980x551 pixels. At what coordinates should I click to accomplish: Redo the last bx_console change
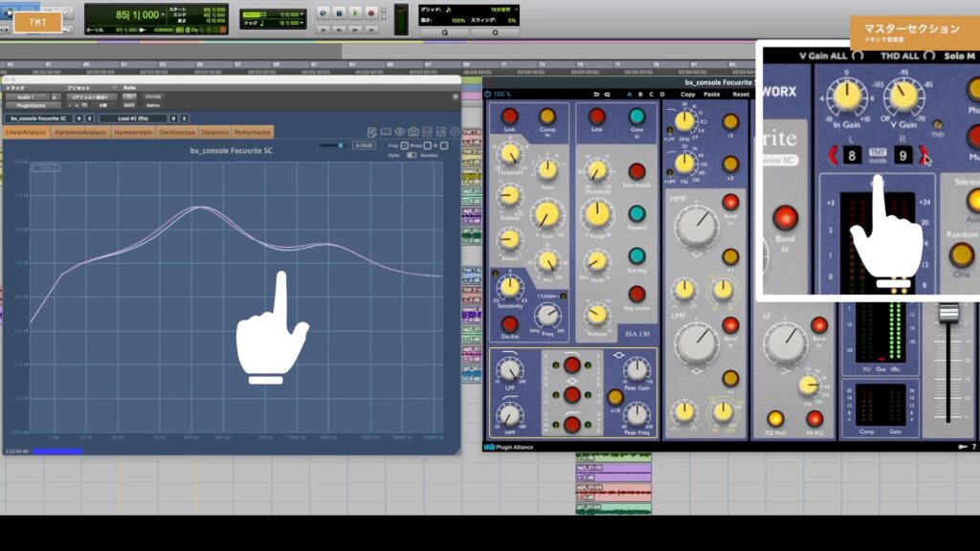(x=607, y=95)
